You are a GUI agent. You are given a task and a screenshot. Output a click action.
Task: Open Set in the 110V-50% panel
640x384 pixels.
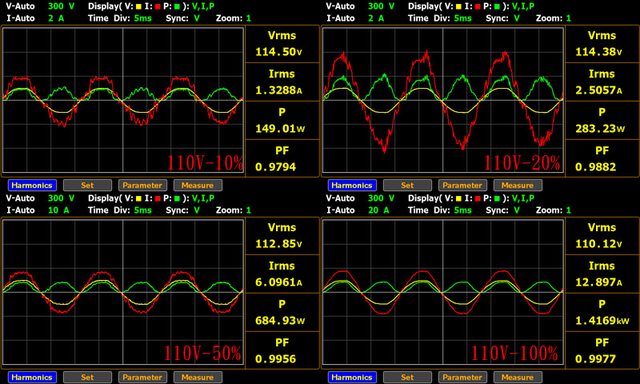coord(87,377)
